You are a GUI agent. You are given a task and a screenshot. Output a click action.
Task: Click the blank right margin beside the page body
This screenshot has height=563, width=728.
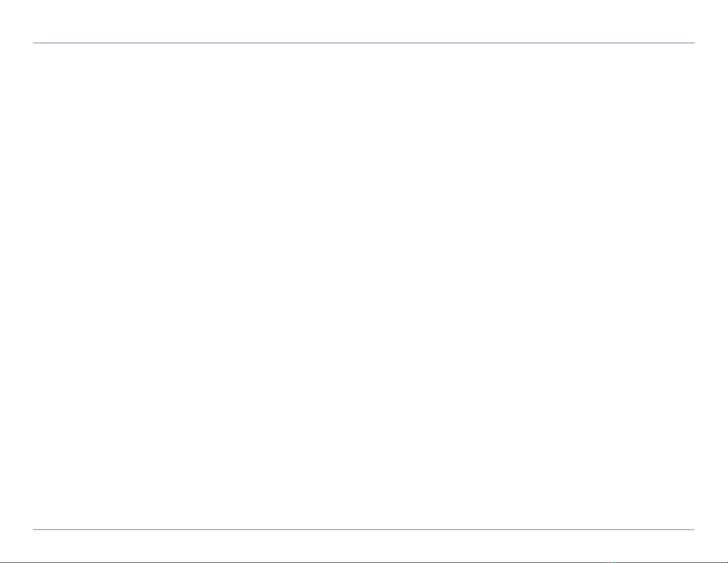pyautogui.click(x=711, y=286)
